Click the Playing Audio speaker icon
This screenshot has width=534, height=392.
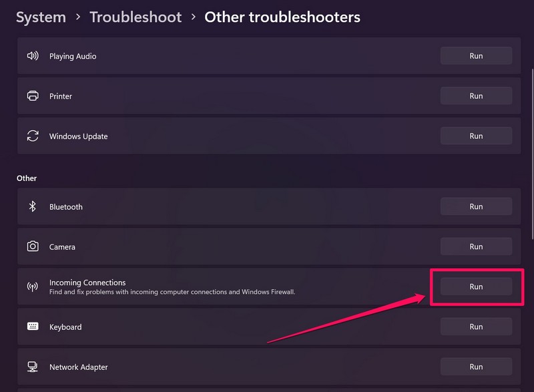pyautogui.click(x=33, y=56)
